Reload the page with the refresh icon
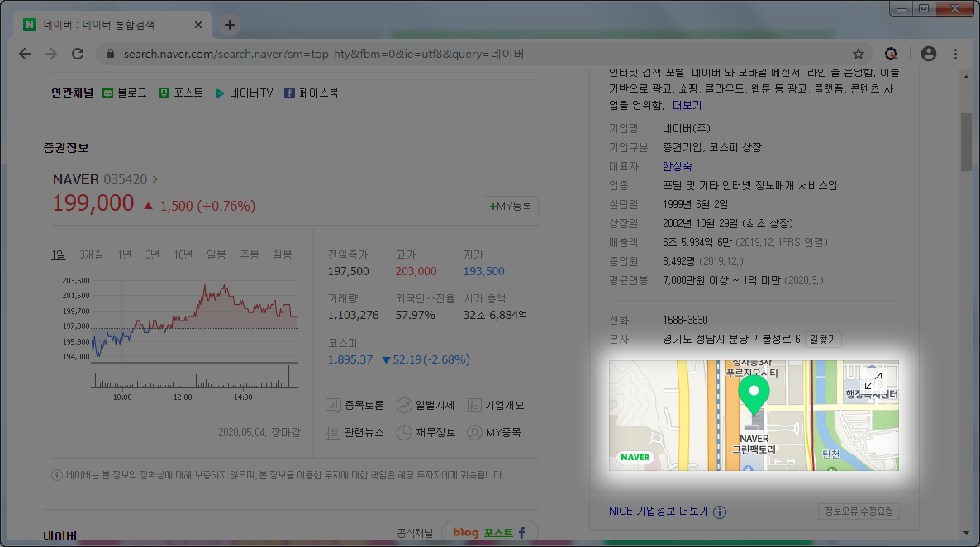The height and width of the screenshot is (547, 980). (78, 54)
